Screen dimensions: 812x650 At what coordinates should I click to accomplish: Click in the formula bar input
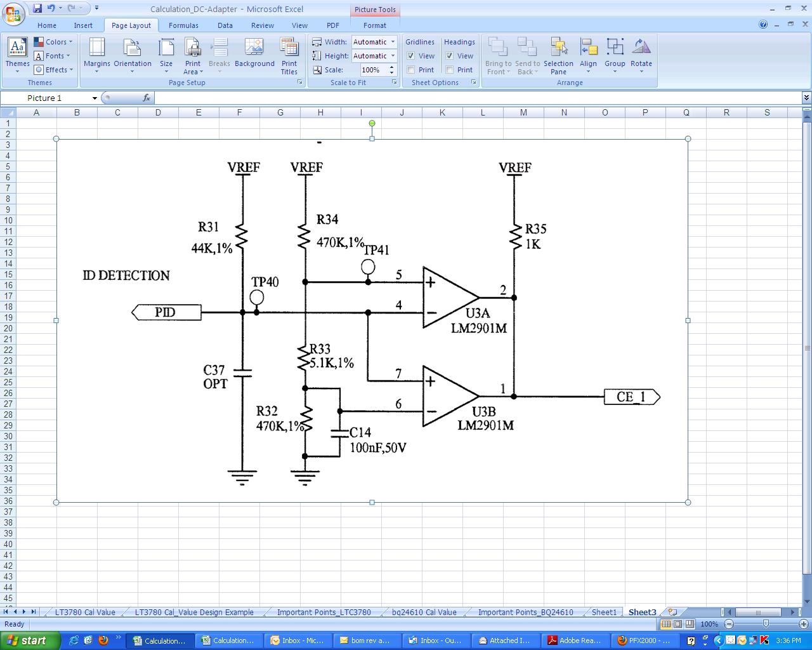coord(477,98)
